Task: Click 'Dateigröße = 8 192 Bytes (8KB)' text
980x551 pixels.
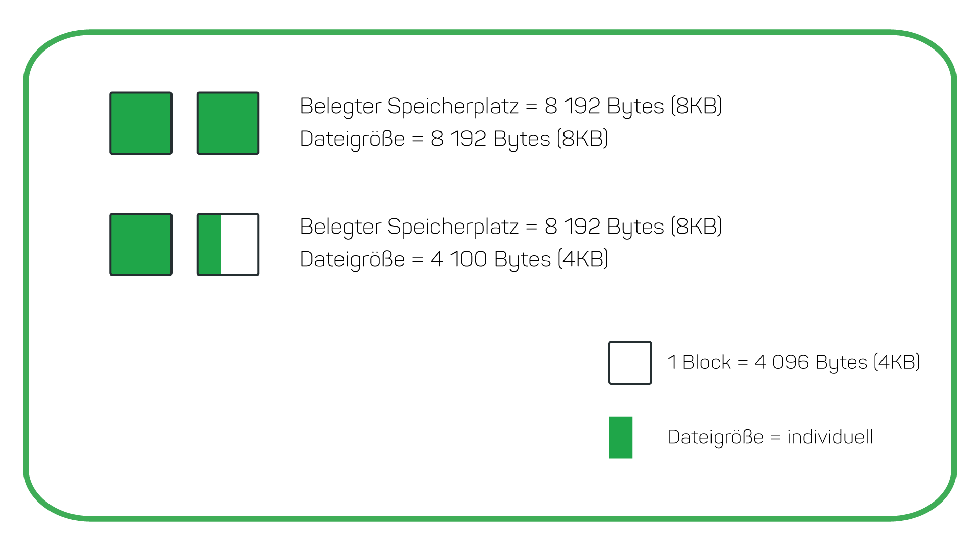Action: tap(454, 139)
